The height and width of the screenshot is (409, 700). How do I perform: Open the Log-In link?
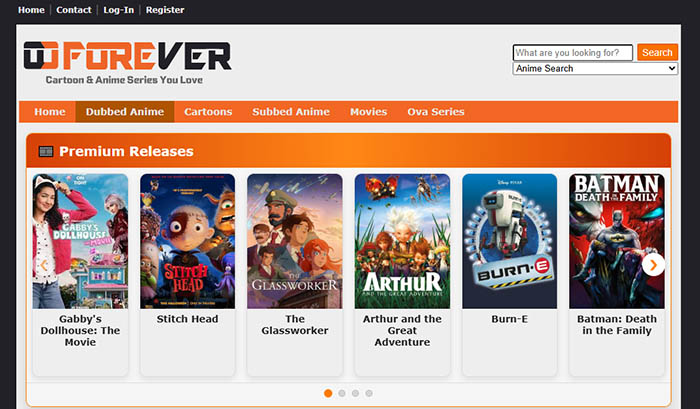point(118,10)
